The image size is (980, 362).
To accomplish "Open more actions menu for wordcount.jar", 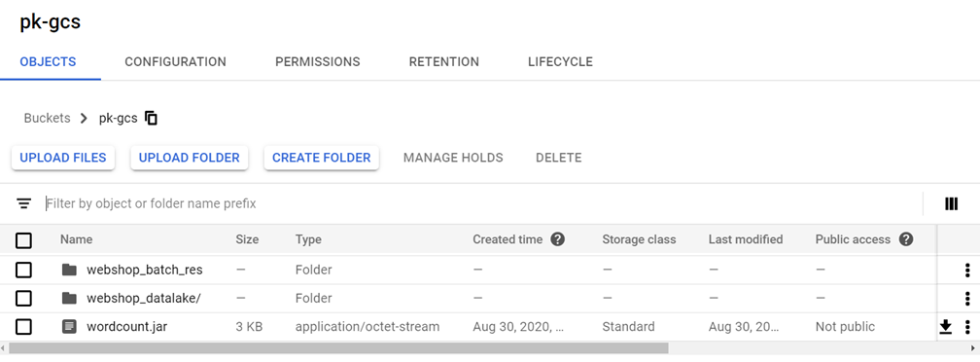I will tap(967, 326).
